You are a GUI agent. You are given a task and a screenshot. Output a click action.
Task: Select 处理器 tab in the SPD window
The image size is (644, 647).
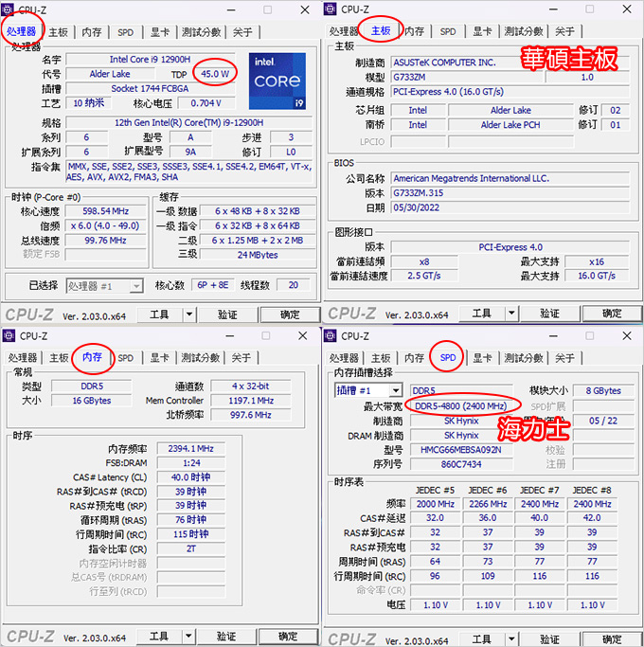pos(344,358)
